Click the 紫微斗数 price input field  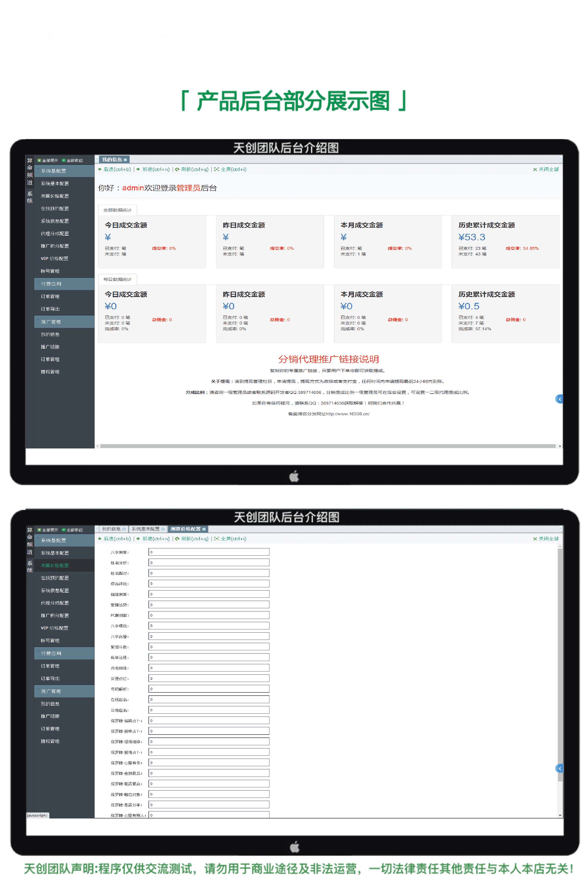[209, 647]
